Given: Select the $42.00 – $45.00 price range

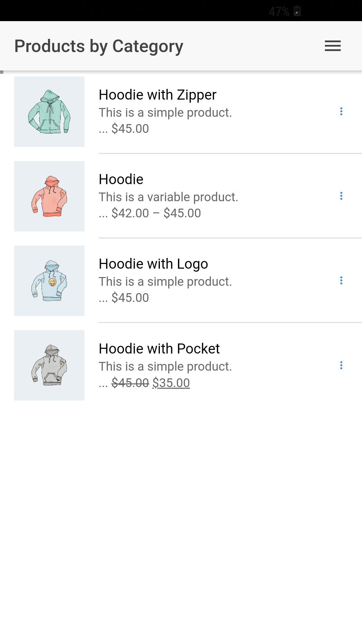Looking at the screenshot, I should 156,213.
